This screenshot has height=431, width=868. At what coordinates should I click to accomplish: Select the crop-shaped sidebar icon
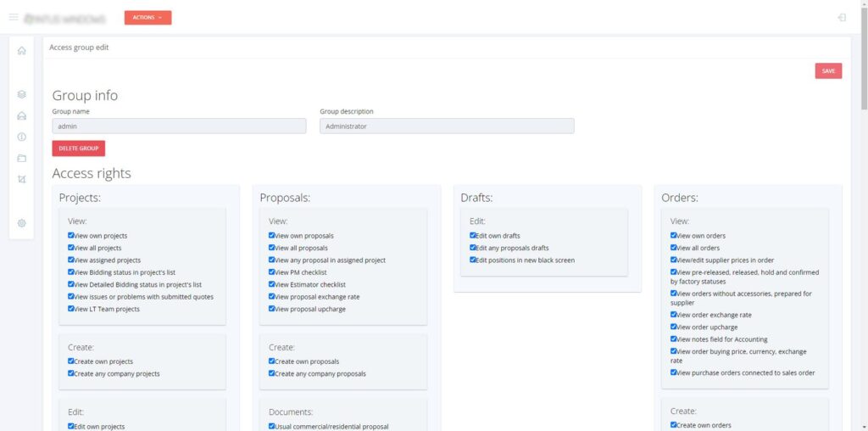click(21, 179)
